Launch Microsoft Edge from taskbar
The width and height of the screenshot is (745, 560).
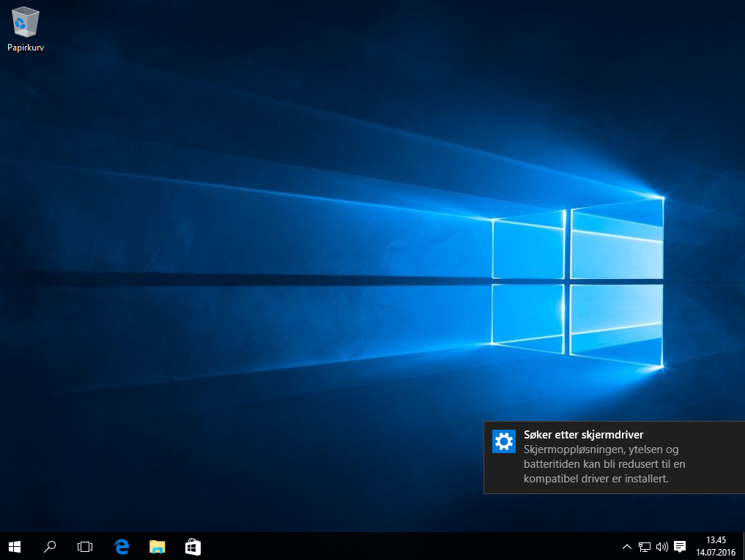pos(122,547)
